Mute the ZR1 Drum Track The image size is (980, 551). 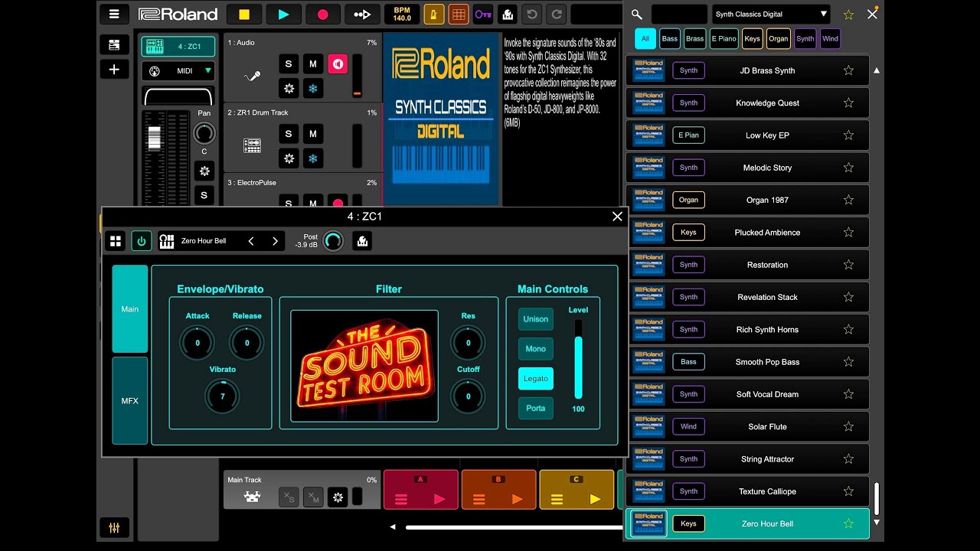coord(312,134)
